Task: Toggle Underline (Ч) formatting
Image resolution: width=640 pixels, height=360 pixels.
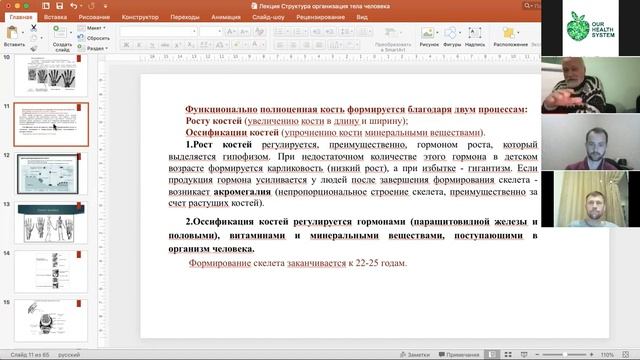Action: coord(152,44)
